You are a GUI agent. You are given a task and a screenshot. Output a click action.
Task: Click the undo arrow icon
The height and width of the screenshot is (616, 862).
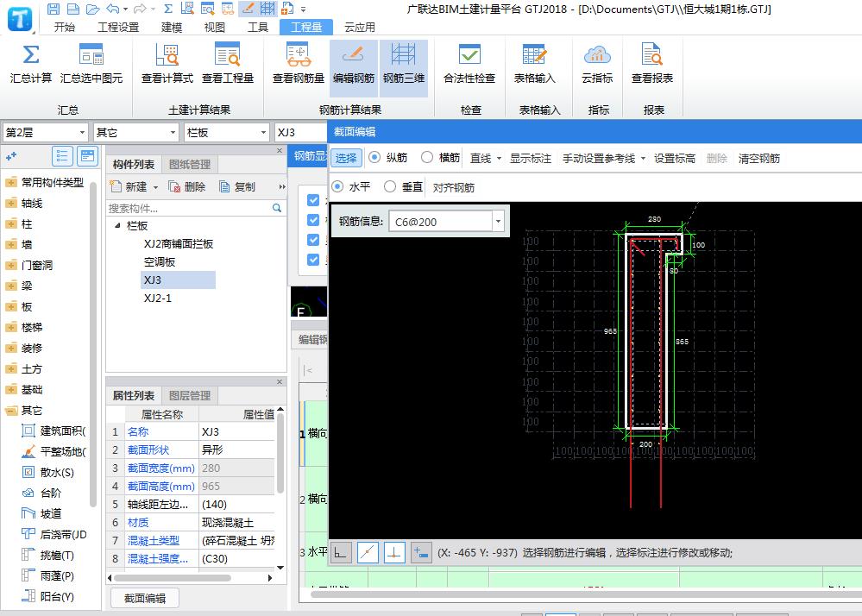point(113,9)
